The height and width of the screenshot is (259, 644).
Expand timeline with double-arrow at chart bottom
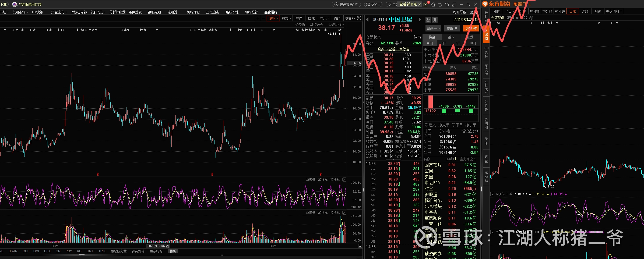(x=360, y=246)
